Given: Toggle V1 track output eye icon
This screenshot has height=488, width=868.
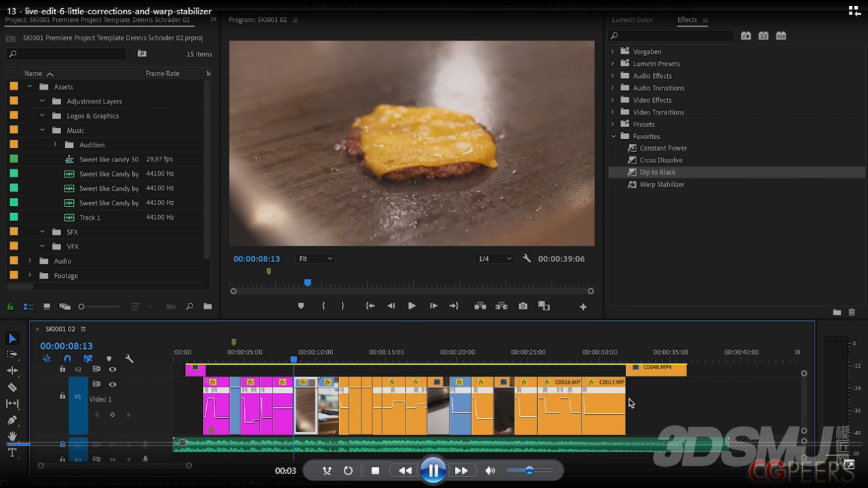Looking at the screenshot, I should [x=112, y=384].
